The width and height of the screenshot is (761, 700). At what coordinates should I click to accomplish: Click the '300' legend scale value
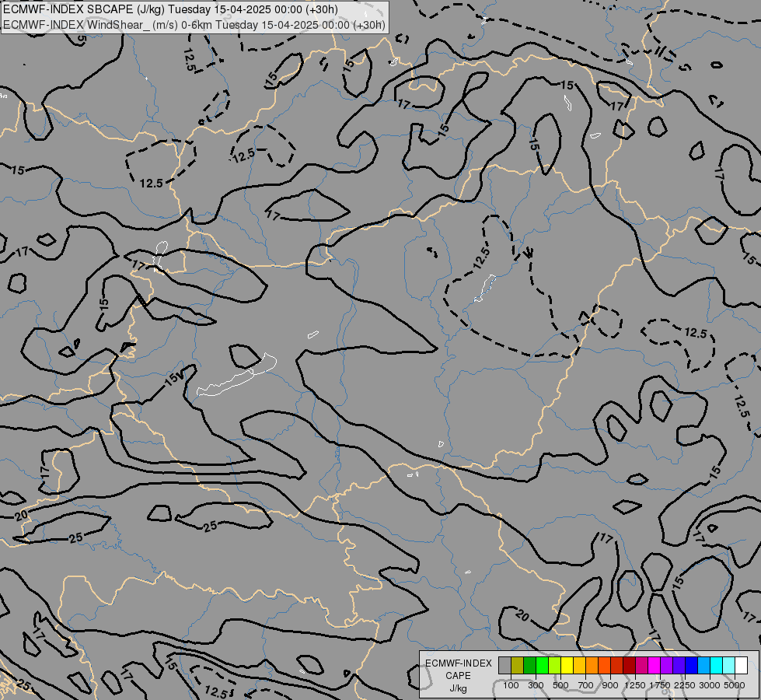[536, 685]
